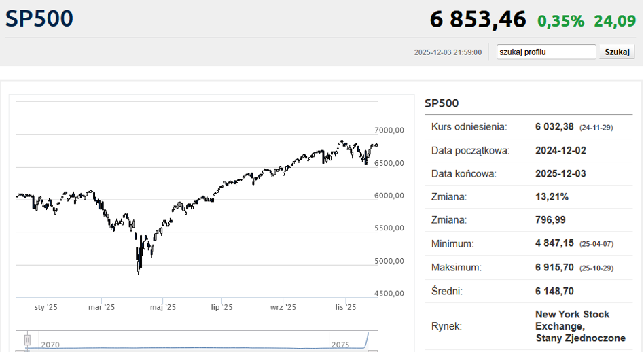Click the 2075 label in the navigator
Viewport: 644px width, 352px height.
339,345
